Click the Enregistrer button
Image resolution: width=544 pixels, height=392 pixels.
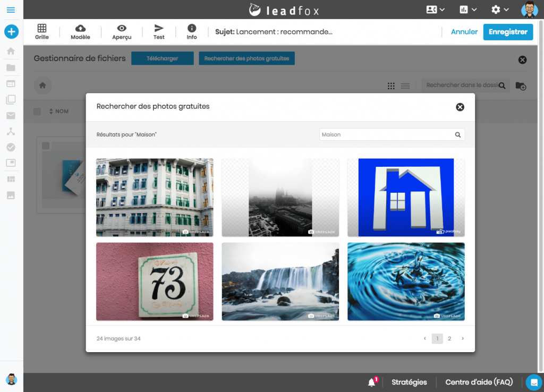pos(508,32)
